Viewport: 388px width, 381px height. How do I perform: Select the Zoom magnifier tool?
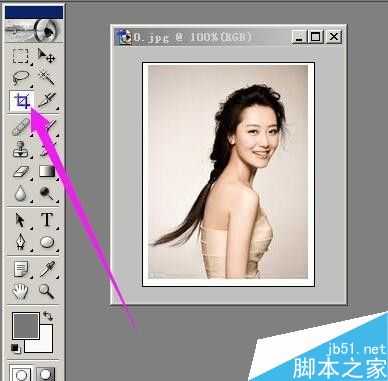(x=47, y=291)
